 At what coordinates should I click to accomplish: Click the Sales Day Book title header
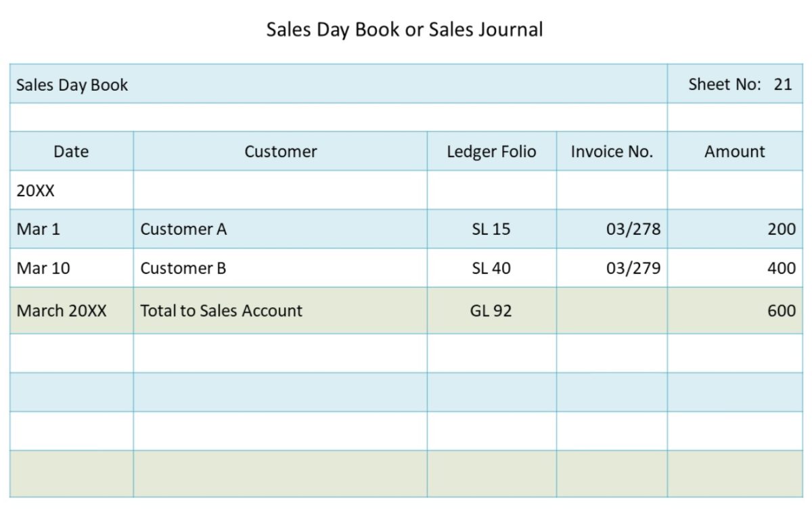[x=71, y=85]
